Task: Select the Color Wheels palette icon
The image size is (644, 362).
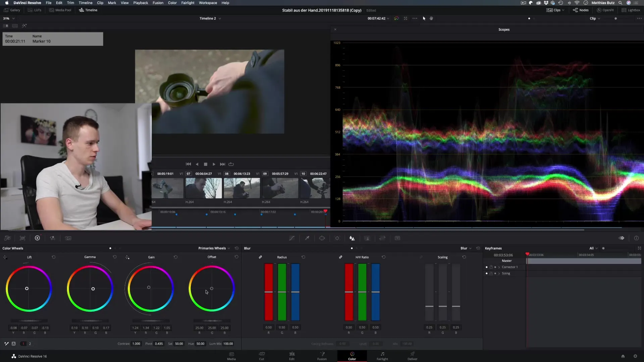Action: pyautogui.click(x=37, y=238)
